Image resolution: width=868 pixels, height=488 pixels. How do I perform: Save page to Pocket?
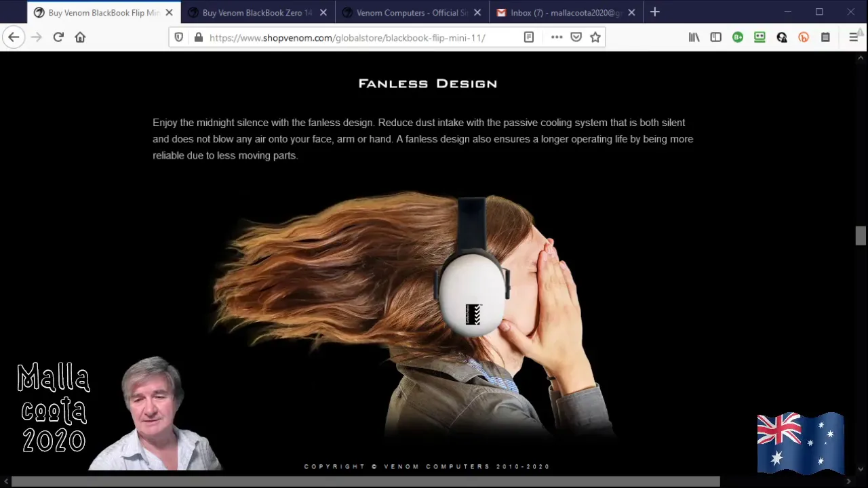tap(576, 37)
